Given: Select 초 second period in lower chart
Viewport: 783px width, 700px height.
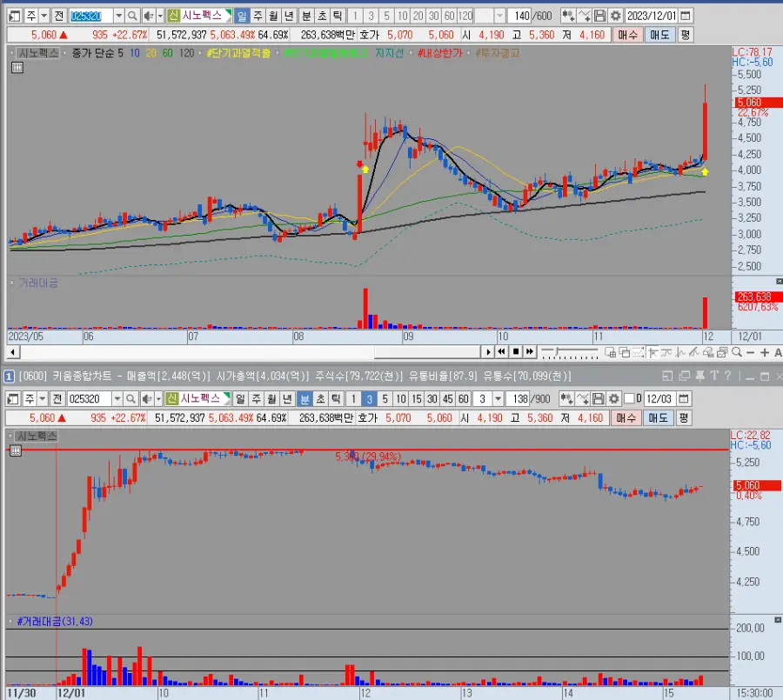Looking at the screenshot, I should [320, 399].
